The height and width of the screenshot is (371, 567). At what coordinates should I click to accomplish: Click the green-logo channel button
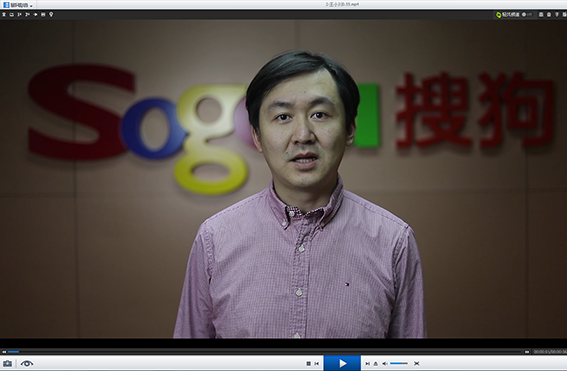click(x=508, y=14)
